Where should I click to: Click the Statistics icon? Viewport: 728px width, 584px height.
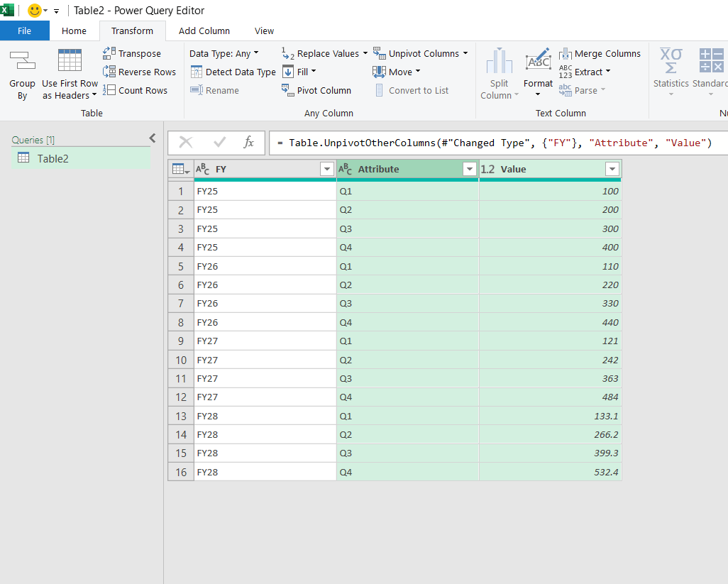click(671, 61)
